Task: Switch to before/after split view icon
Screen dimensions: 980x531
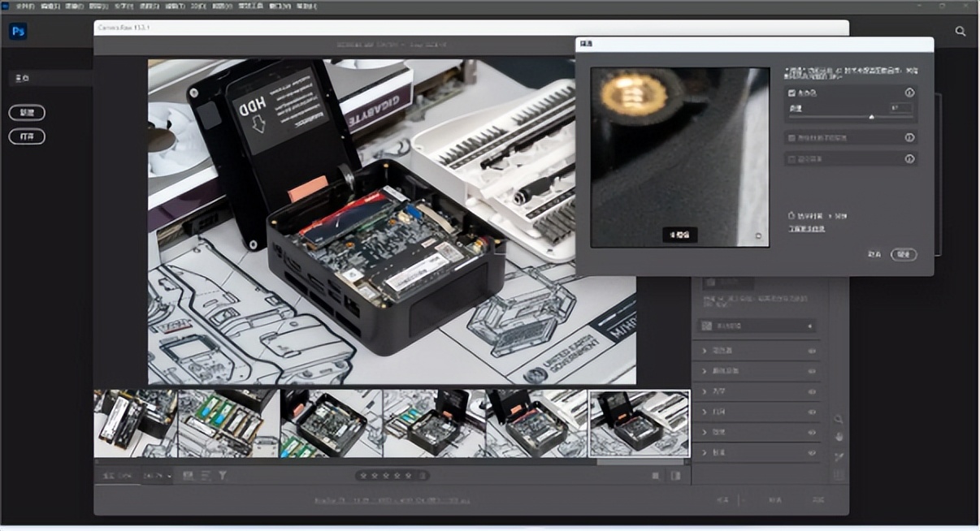Action: click(x=675, y=476)
